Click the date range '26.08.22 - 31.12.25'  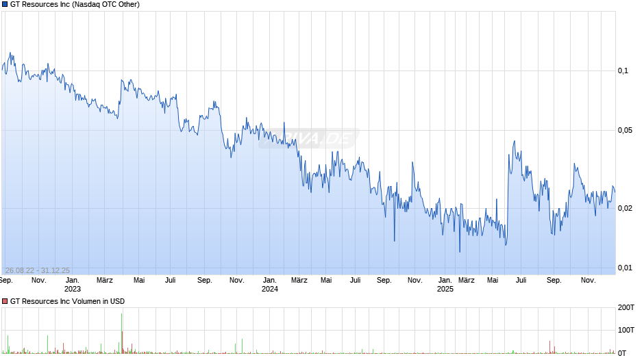click(x=38, y=270)
